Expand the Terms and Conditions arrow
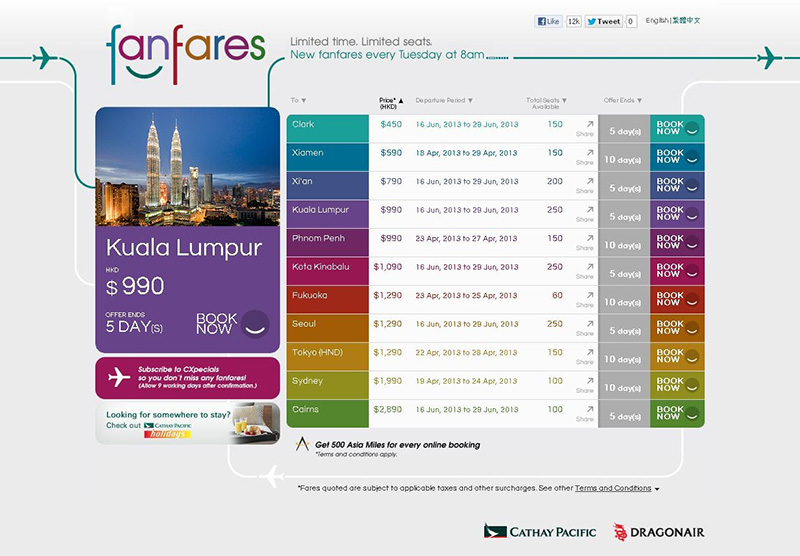Screen dimensions: 800x556 (x=657, y=489)
